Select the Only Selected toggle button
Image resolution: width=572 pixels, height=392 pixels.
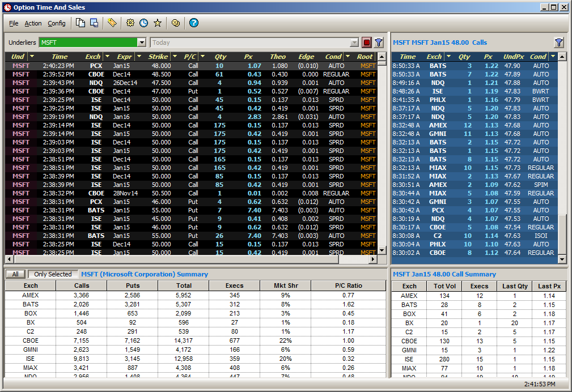[53, 274]
